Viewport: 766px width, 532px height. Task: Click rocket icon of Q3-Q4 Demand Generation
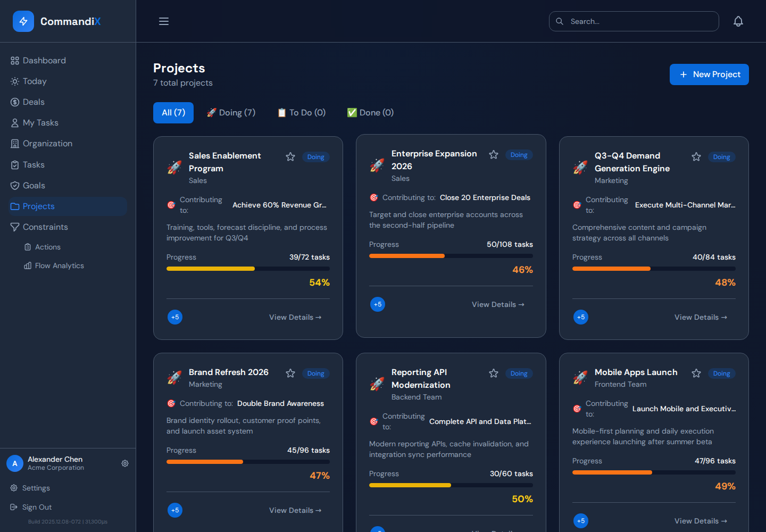pos(580,168)
